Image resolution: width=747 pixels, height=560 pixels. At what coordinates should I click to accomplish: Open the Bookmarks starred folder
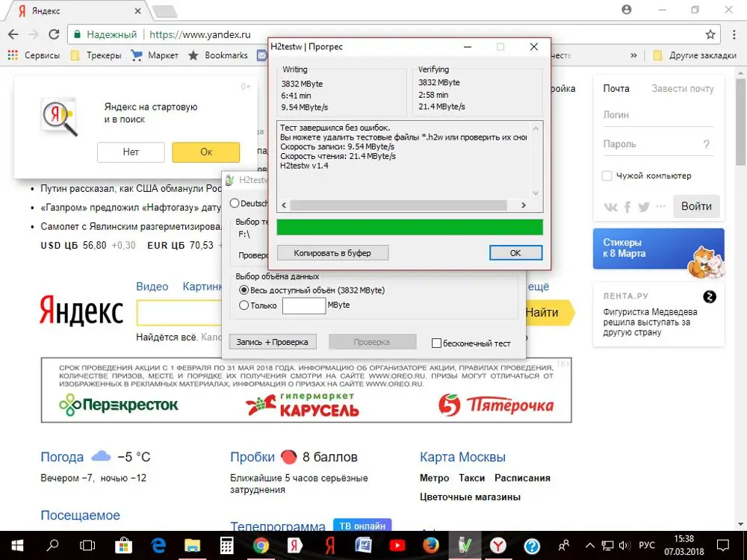coord(218,55)
